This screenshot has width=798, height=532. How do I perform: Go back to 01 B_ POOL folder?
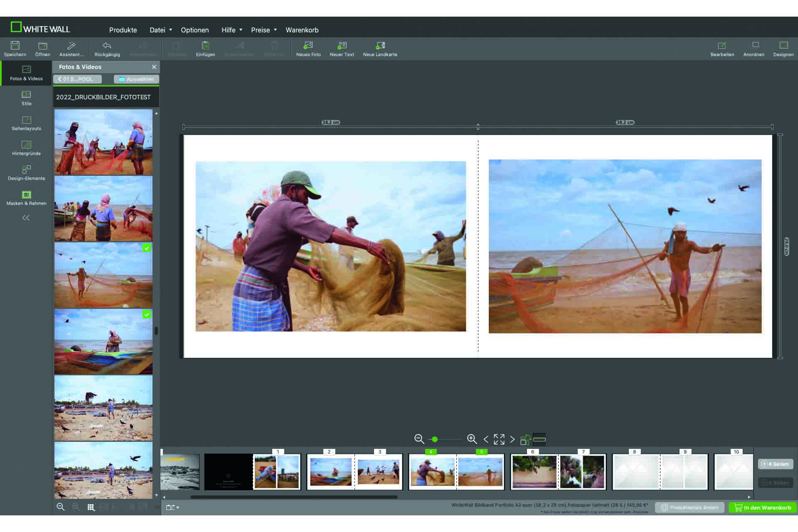pos(77,79)
